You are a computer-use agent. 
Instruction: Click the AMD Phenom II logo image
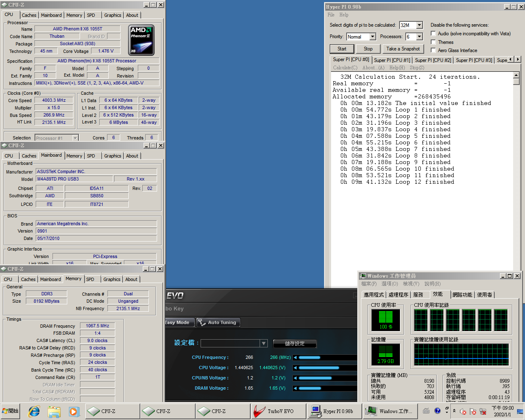point(142,40)
